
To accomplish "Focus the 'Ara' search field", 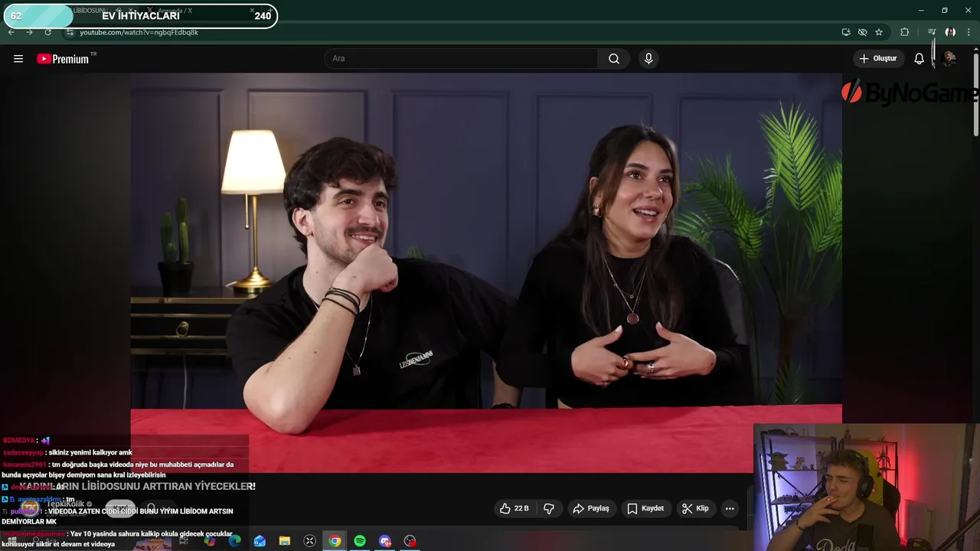I will pos(462,58).
